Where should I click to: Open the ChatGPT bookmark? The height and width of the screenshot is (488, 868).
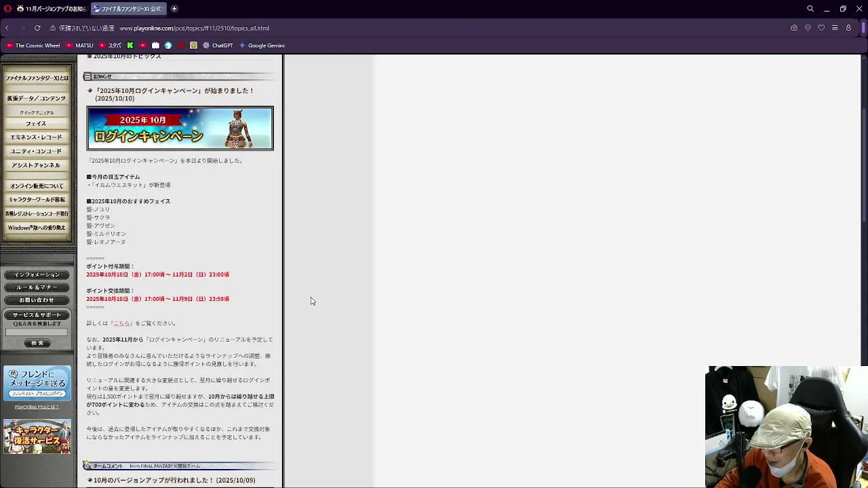click(218, 45)
